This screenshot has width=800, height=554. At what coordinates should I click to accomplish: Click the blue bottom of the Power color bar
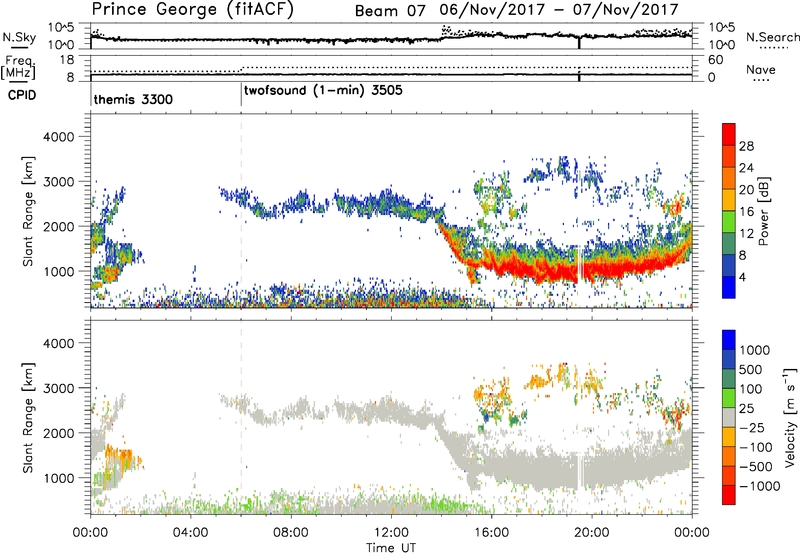(729, 287)
